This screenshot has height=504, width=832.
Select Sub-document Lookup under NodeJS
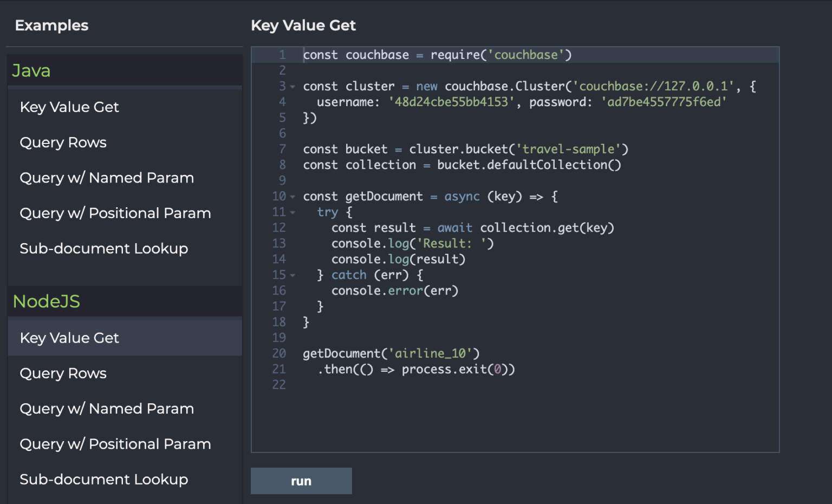(x=103, y=479)
